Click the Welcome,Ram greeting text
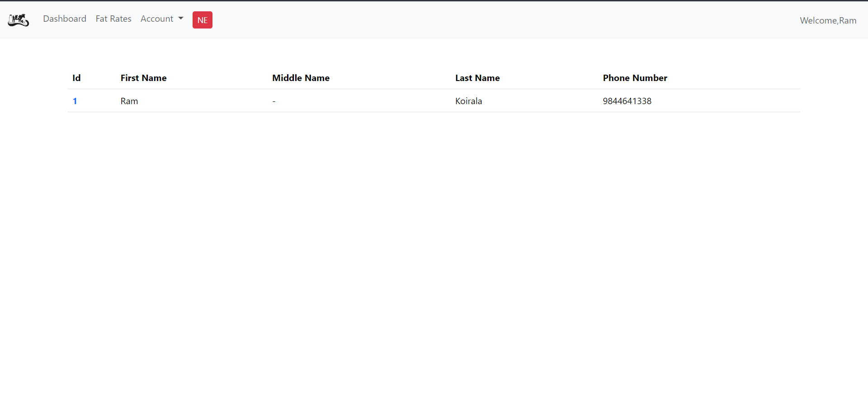Screen dimensions: 868x406 pos(828,20)
